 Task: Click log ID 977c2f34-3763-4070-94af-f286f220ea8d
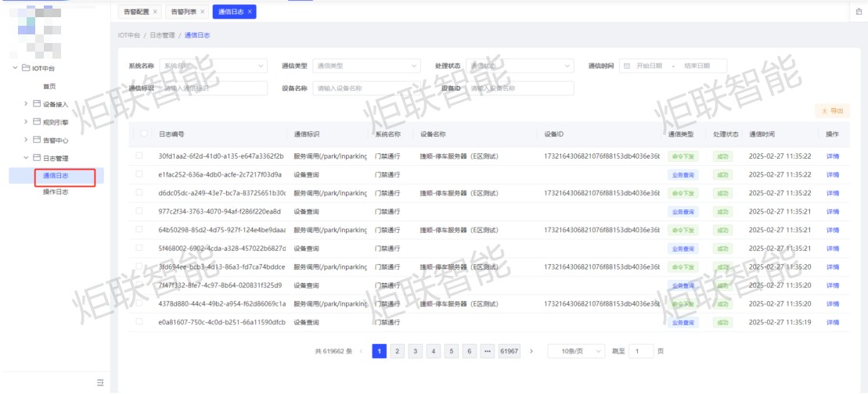[x=220, y=212]
